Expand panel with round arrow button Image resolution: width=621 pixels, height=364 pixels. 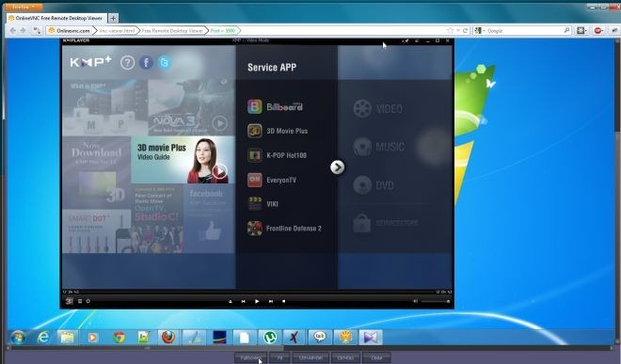point(338,167)
